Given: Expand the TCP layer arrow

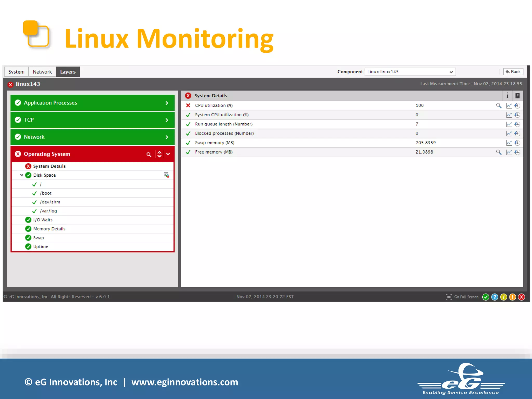Looking at the screenshot, I should [167, 120].
